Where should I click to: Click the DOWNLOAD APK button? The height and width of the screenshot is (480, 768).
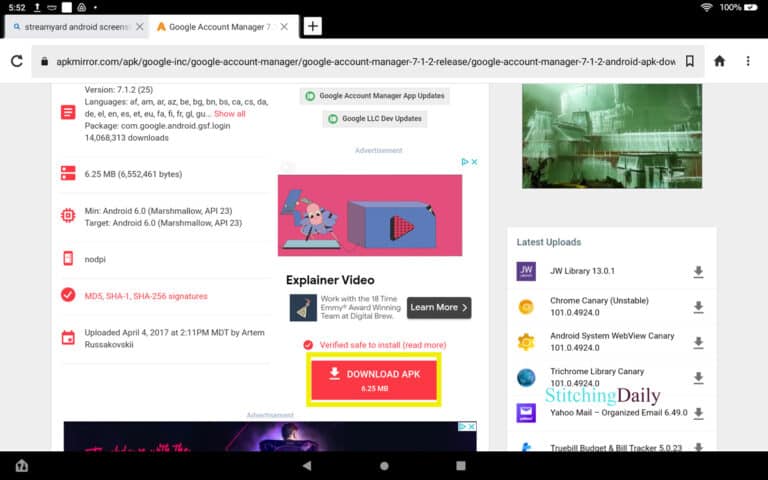click(x=374, y=380)
